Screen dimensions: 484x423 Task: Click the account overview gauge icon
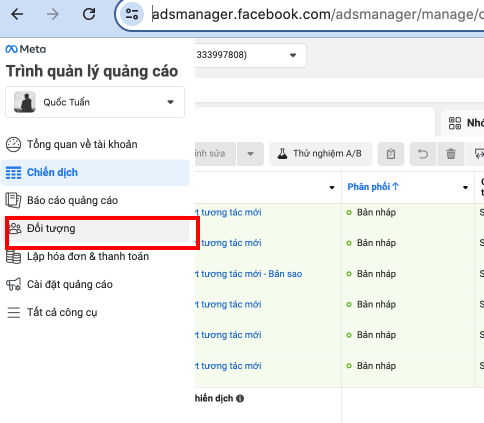(x=13, y=144)
